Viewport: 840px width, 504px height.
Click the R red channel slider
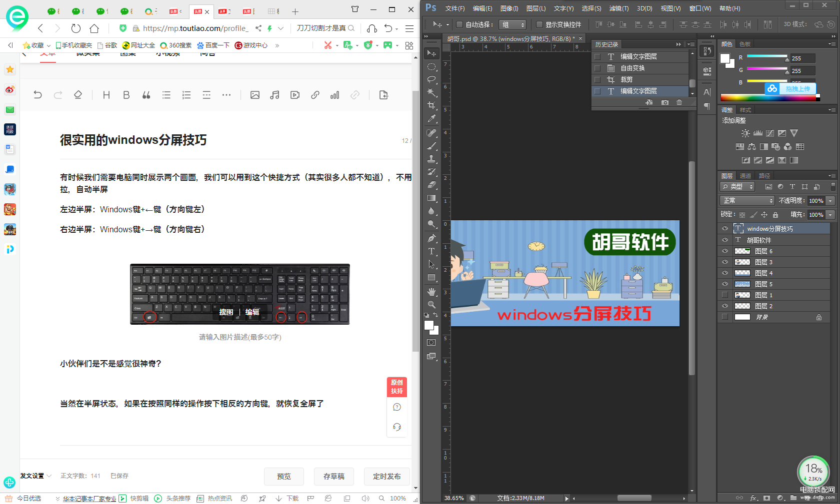(767, 57)
